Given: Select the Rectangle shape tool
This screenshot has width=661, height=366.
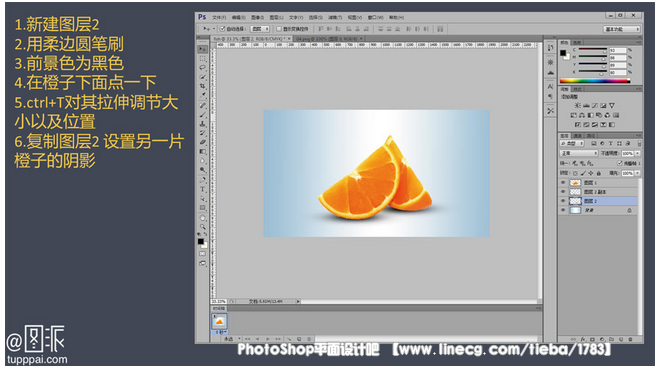Looking at the screenshot, I should click(203, 208).
